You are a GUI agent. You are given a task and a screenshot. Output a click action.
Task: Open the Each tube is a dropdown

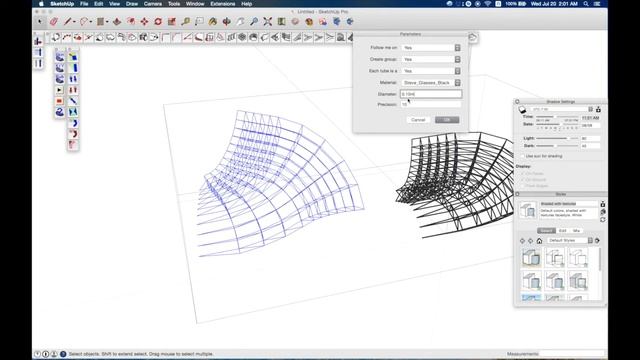pos(431,71)
